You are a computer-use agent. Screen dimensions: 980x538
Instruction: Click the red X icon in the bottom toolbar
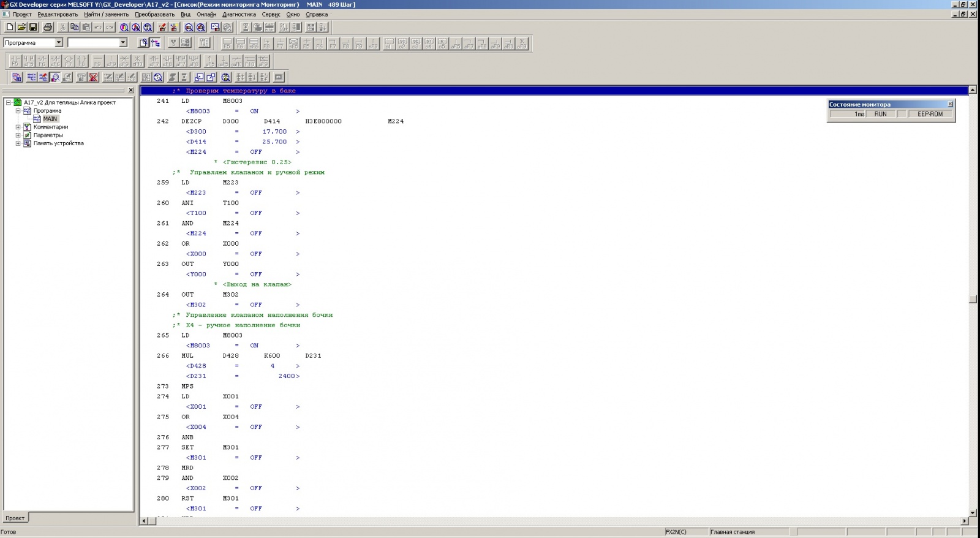(x=93, y=77)
